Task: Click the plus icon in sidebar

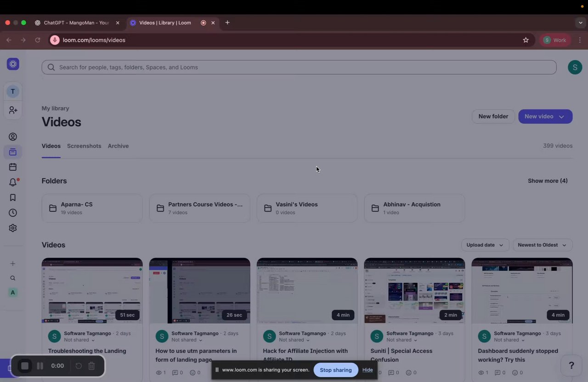Action: coord(13,264)
